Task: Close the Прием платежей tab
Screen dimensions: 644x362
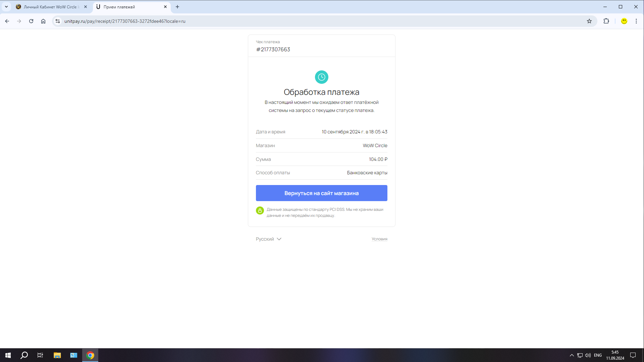Action: [165, 7]
